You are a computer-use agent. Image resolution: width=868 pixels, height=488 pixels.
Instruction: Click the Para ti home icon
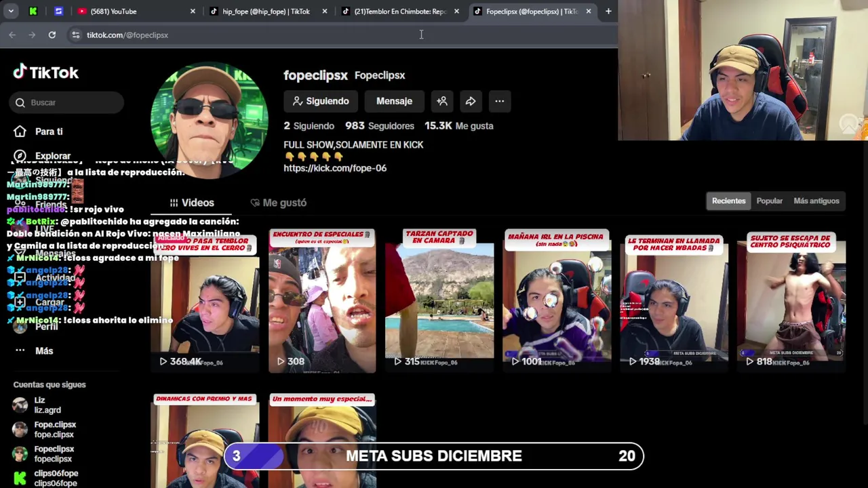[20, 131]
